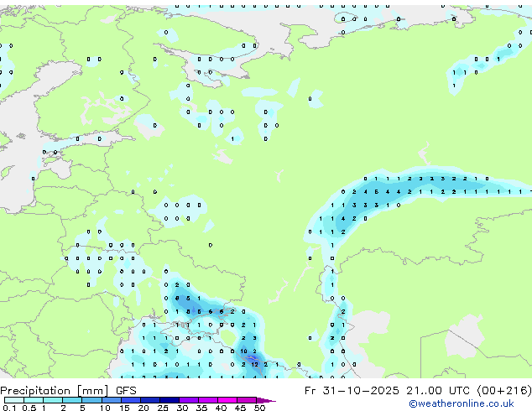This screenshot has height=411, width=532.
Task: Click the 'Fr 31-10-2025' date text
Action: [352, 391]
